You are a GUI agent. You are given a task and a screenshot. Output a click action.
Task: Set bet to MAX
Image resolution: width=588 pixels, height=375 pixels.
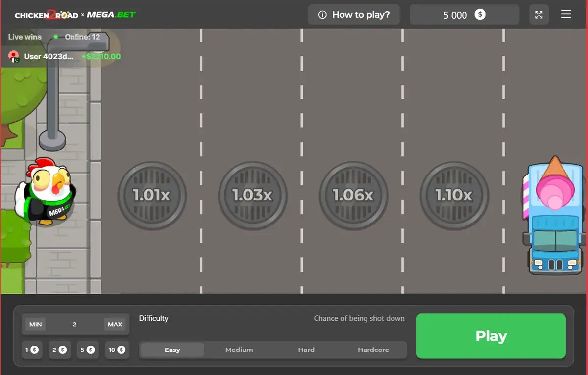click(x=115, y=325)
